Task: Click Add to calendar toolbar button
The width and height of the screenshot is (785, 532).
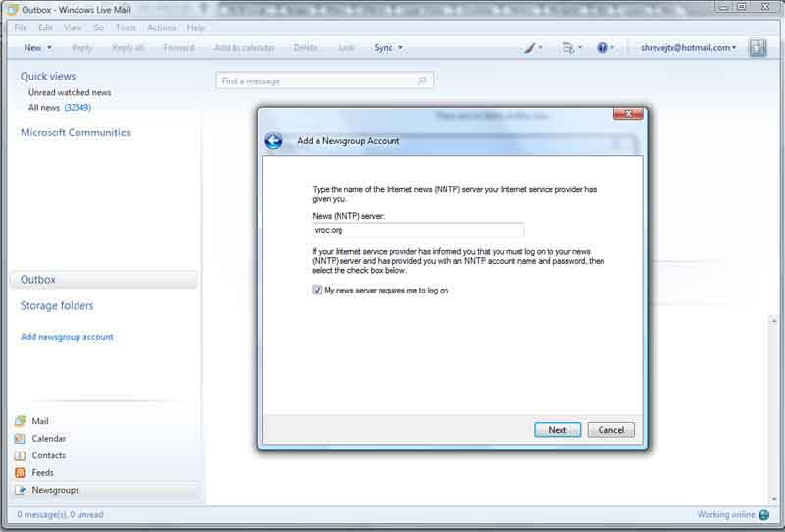Action: pyautogui.click(x=243, y=48)
